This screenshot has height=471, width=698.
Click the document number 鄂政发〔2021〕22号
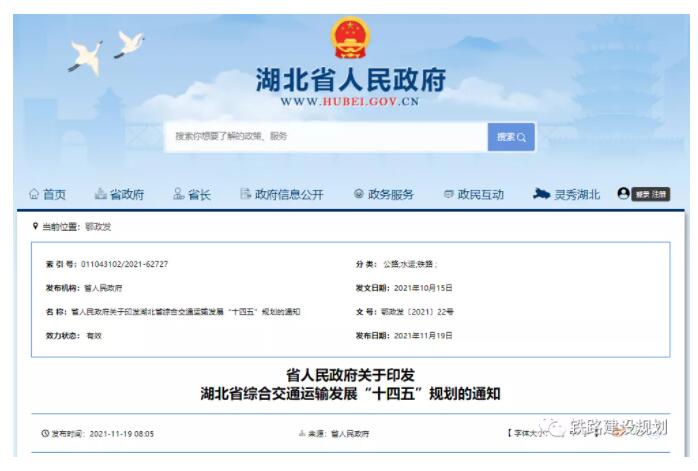pos(417,312)
